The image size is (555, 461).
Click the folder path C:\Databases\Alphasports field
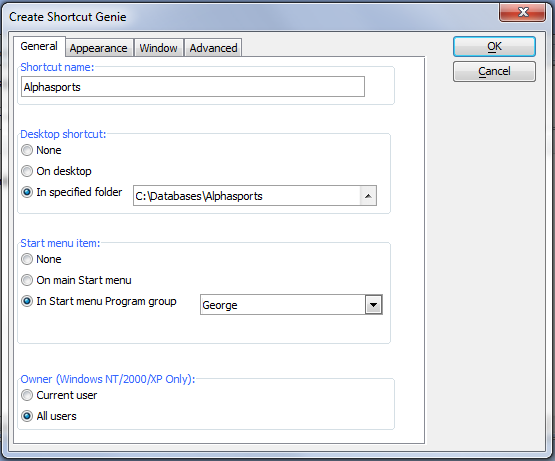[x=247, y=195]
